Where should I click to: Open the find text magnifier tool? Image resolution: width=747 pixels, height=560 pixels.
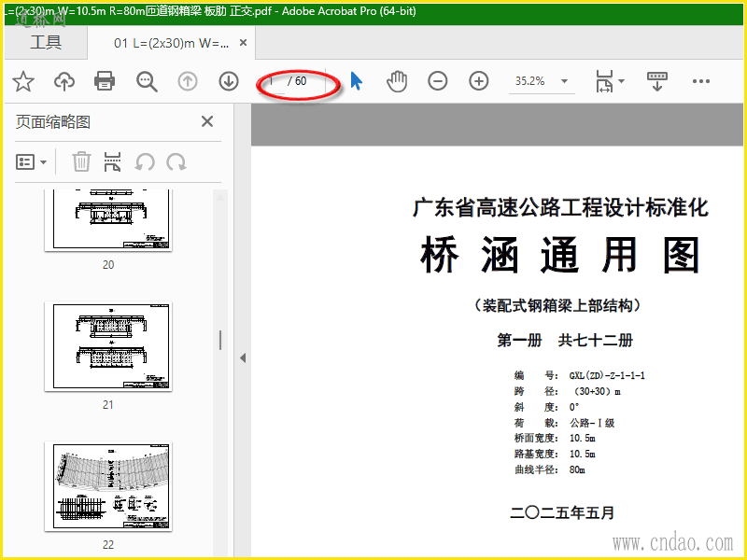coord(147,81)
